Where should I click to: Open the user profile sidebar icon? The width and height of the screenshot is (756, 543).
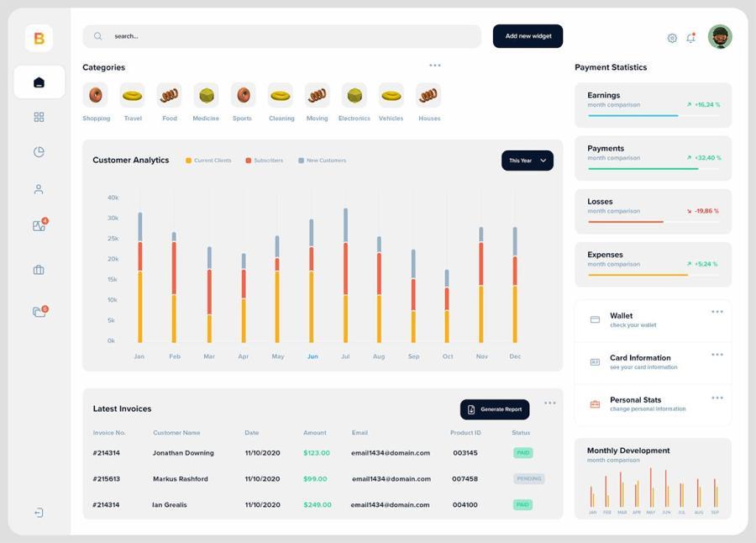pyautogui.click(x=39, y=189)
